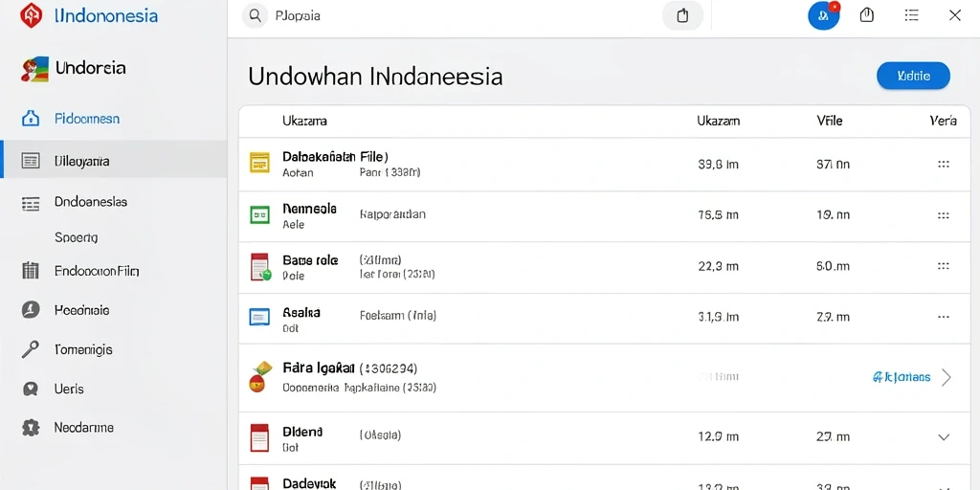980x490 pixels.
Task: Click the 39,8 im value
Action: [x=718, y=165]
